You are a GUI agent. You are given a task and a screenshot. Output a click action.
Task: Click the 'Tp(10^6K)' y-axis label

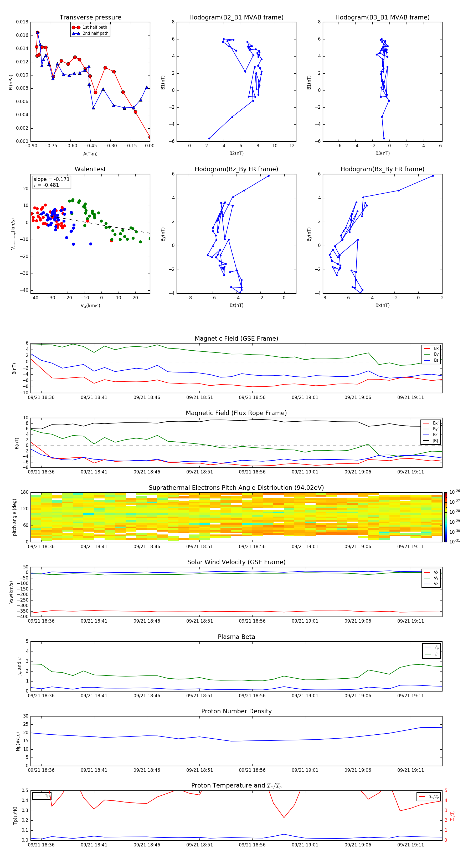click(x=16, y=815)
